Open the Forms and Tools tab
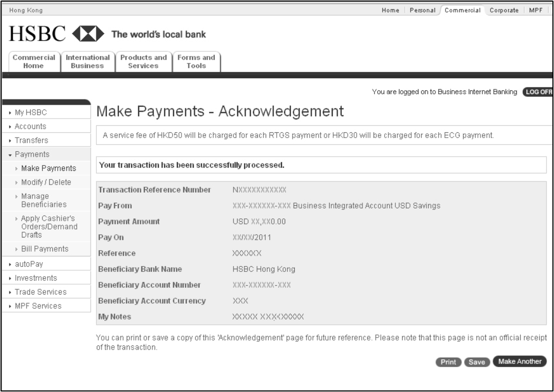The width and height of the screenshot is (554, 392). click(196, 61)
